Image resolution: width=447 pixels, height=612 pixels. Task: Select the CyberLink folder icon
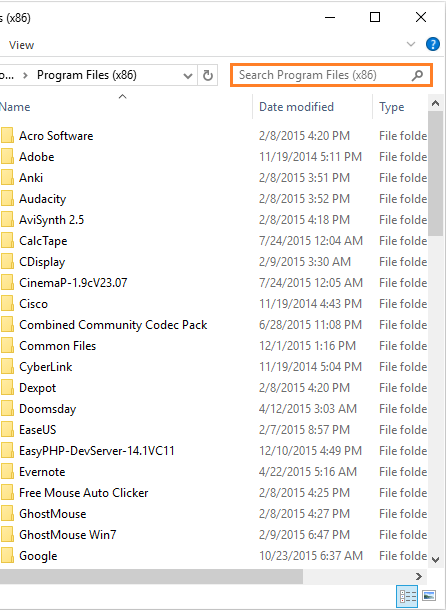tap(7, 366)
